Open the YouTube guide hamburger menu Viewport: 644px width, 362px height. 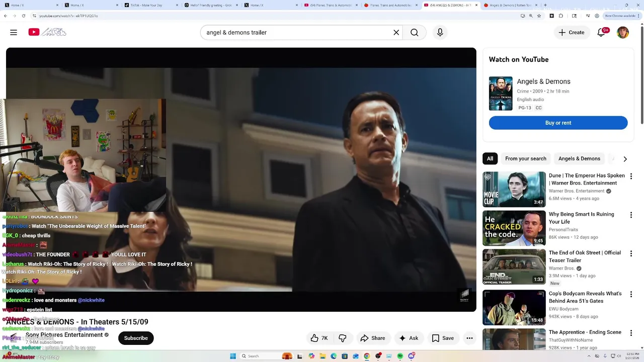pyautogui.click(x=14, y=32)
